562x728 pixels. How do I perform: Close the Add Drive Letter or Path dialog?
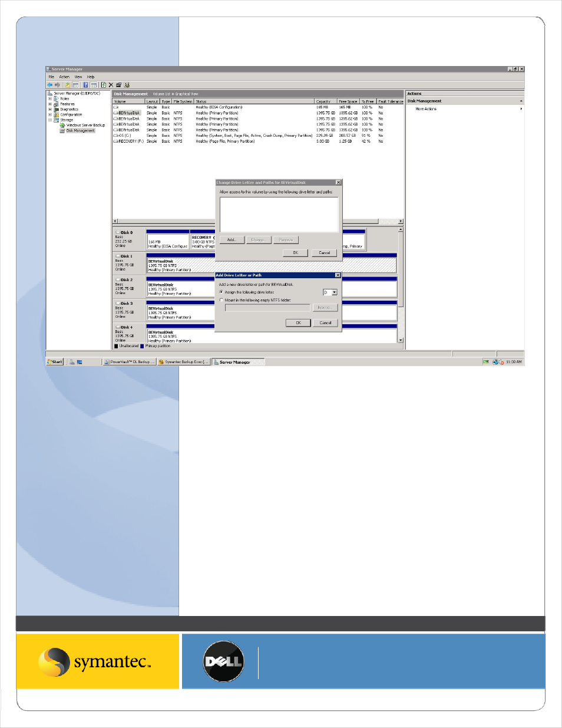pos(338,275)
